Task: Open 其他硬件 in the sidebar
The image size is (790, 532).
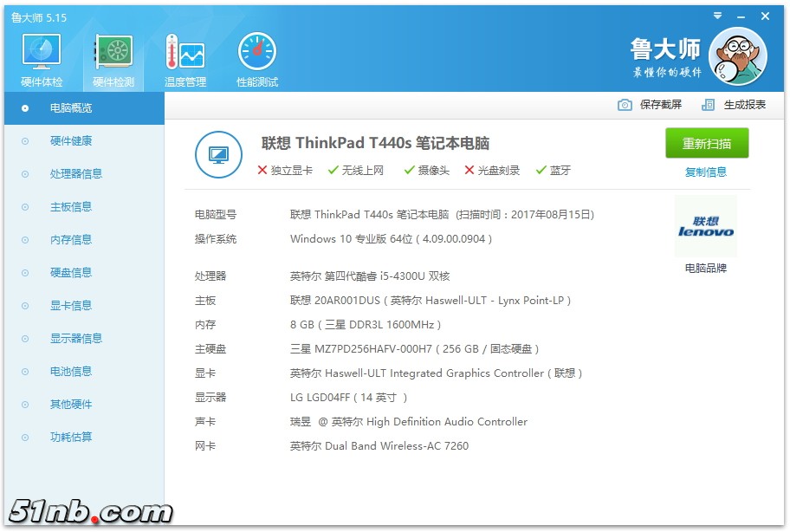Action: point(84,405)
